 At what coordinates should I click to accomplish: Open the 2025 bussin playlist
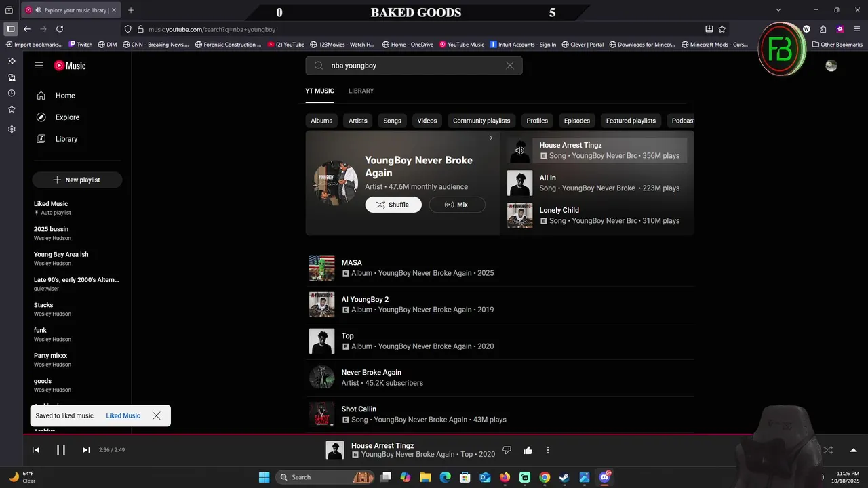pyautogui.click(x=76, y=233)
